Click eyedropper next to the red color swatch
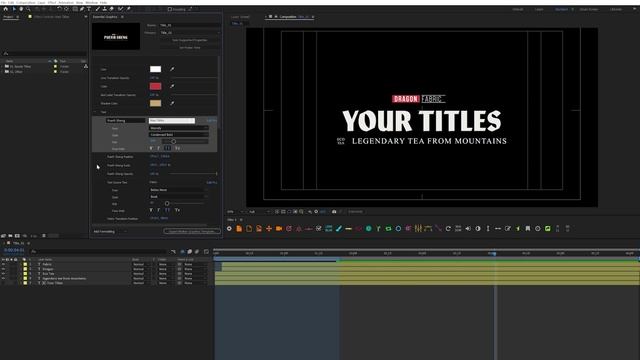The height and width of the screenshot is (360, 640). 172,86
